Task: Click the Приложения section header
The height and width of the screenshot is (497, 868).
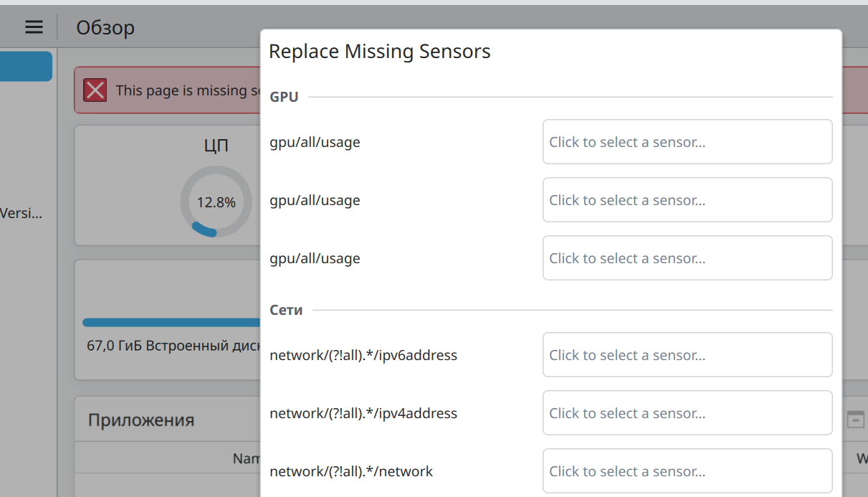Action: point(141,420)
